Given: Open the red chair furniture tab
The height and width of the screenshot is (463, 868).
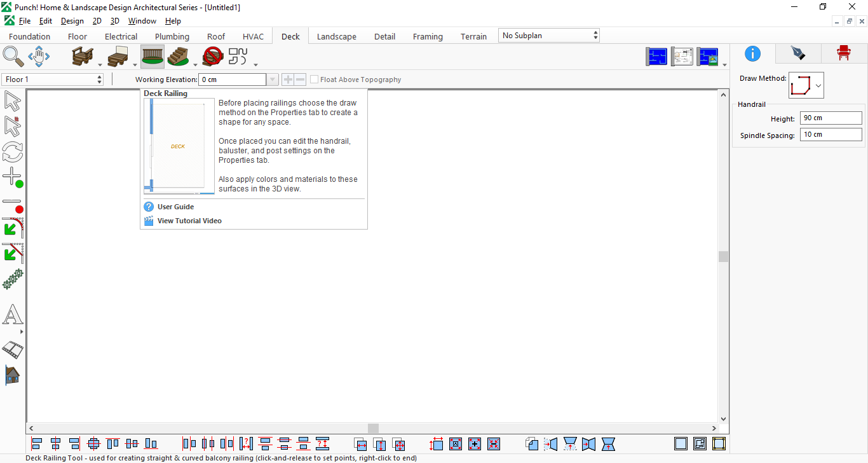Looking at the screenshot, I should pos(843,53).
